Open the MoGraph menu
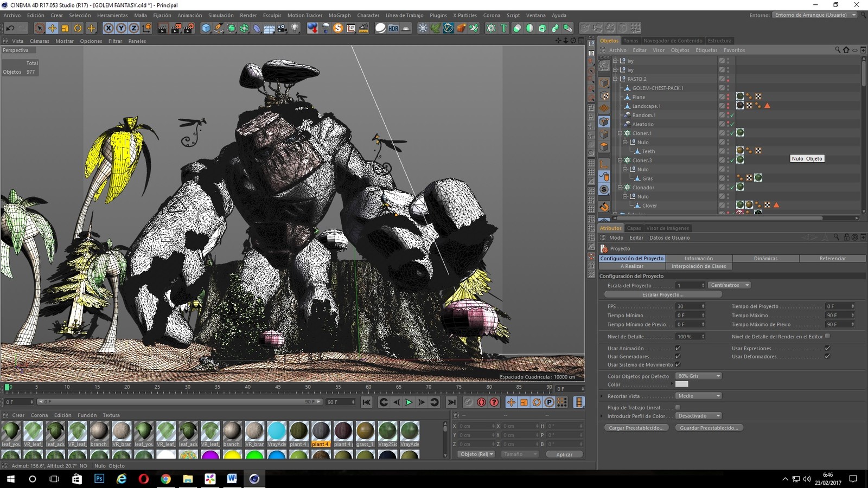The image size is (868, 488). point(339,15)
